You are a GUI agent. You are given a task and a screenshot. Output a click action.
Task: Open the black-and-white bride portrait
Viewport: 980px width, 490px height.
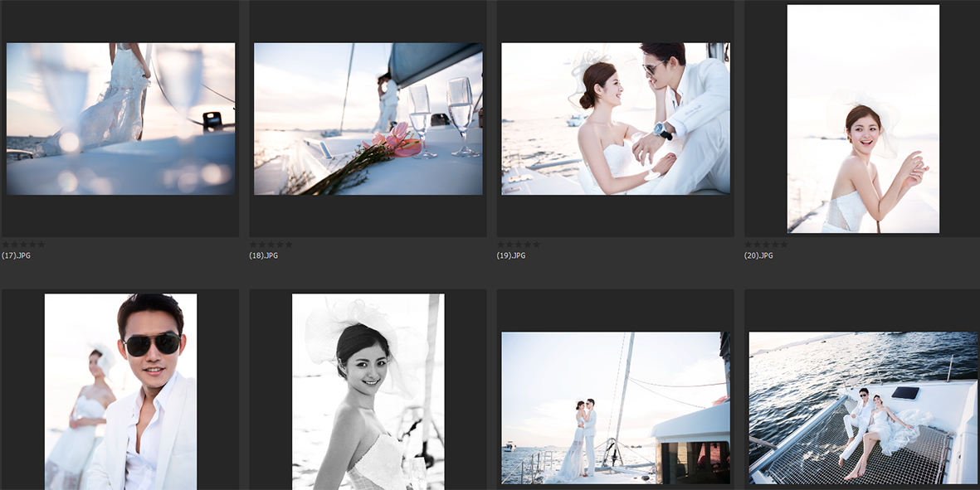pyautogui.click(x=368, y=391)
